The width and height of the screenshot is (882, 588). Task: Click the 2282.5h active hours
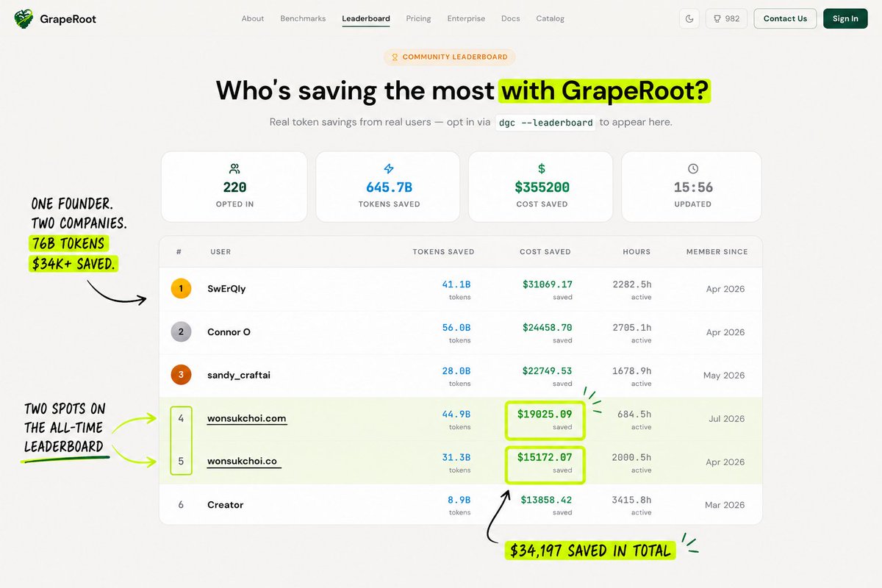click(631, 284)
